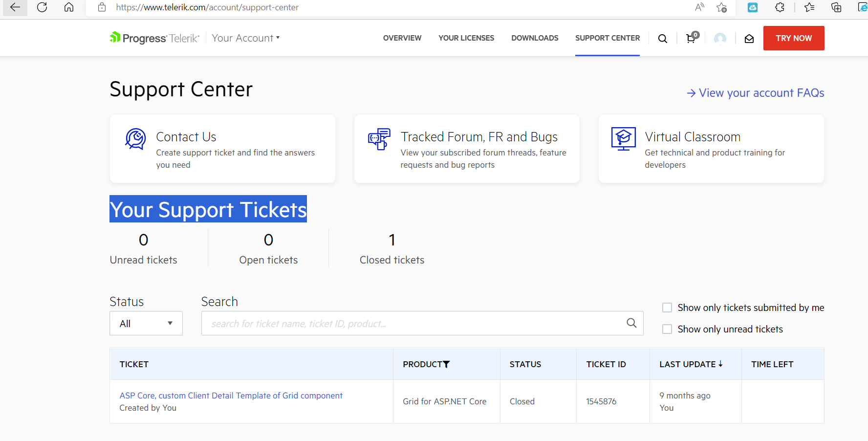Open the user profile avatar
The width and height of the screenshot is (868, 441).
coord(720,39)
